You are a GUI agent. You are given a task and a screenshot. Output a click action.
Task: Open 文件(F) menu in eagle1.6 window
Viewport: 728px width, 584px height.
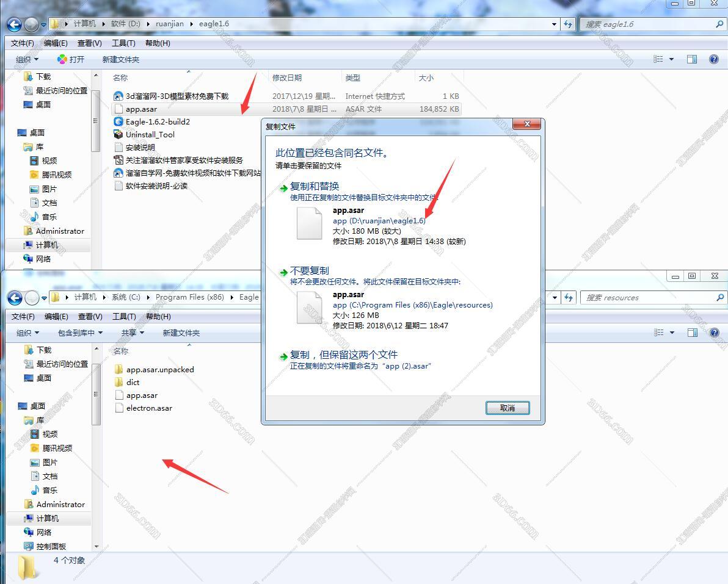coord(22,43)
